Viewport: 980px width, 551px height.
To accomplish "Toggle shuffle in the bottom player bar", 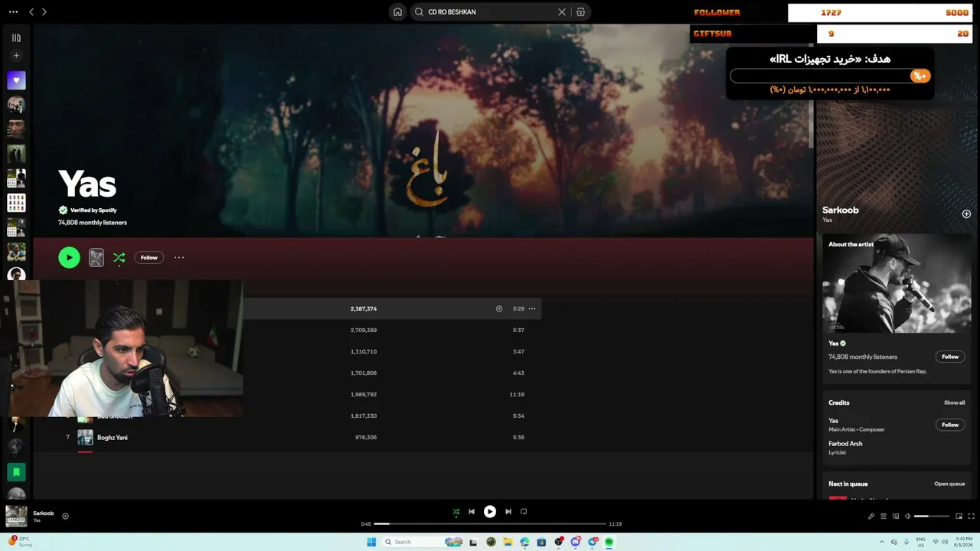I will tap(456, 512).
